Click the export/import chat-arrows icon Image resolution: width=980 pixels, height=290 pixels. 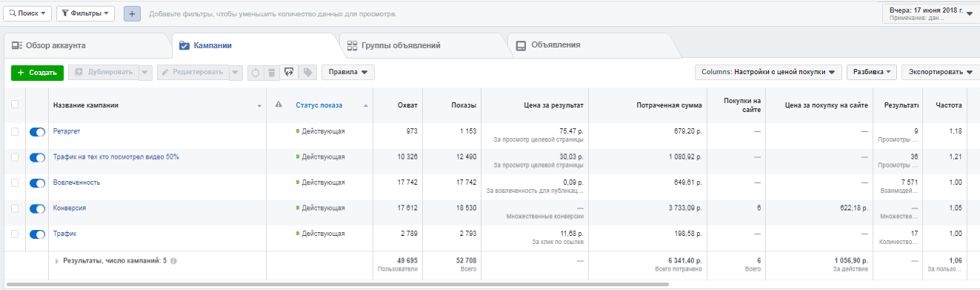(x=290, y=73)
